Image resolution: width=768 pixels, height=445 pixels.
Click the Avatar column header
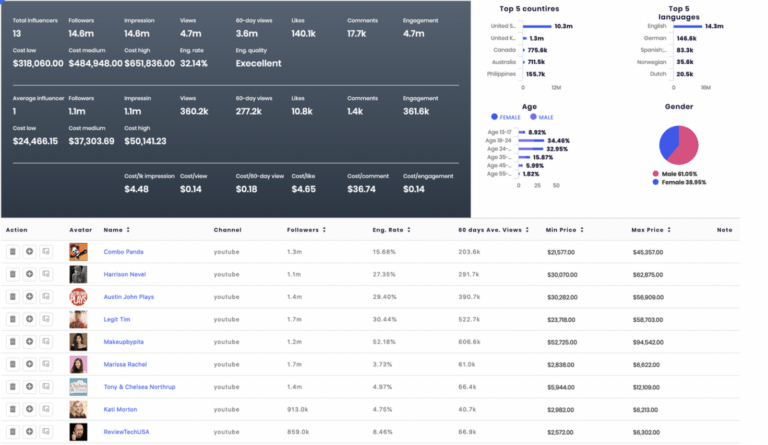(x=81, y=230)
